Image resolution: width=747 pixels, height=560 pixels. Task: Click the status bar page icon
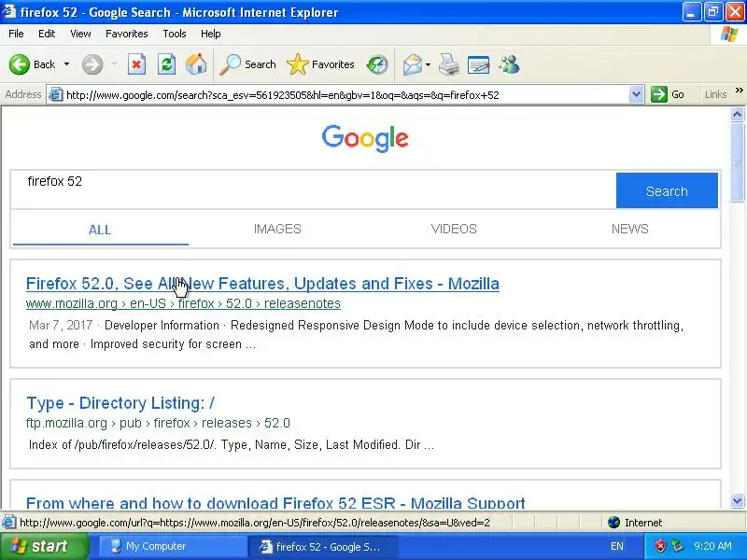tap(8, 523)
